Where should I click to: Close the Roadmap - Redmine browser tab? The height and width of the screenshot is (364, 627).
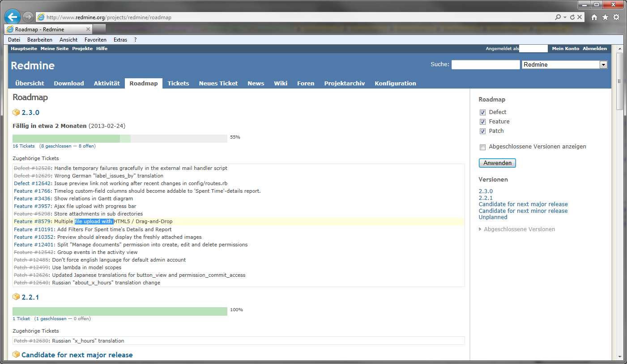(88, 29)
